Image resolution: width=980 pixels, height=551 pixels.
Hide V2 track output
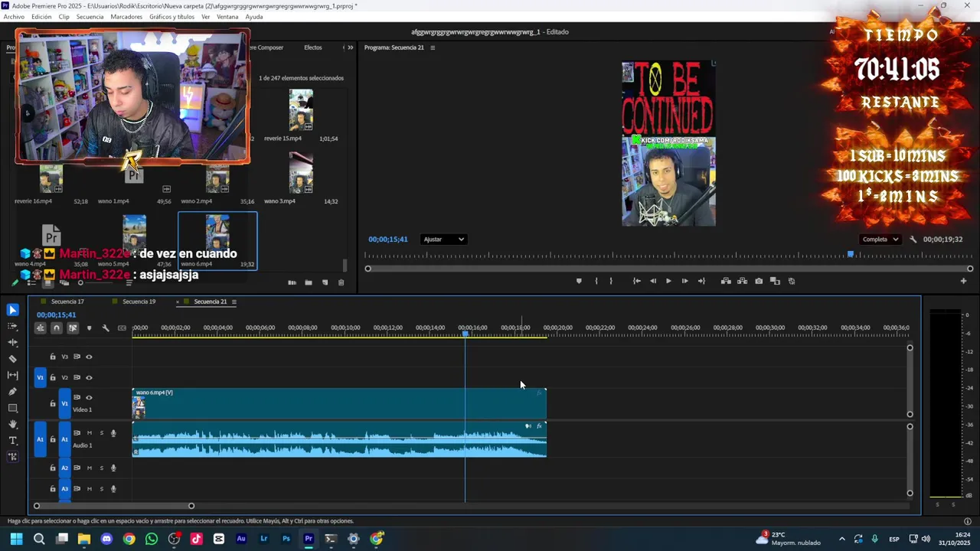coord(89,377)
